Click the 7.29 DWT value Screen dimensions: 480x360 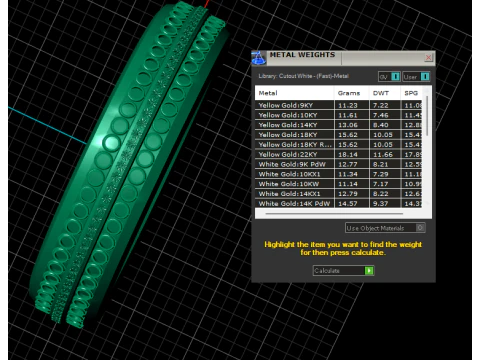tap(381, 174)
